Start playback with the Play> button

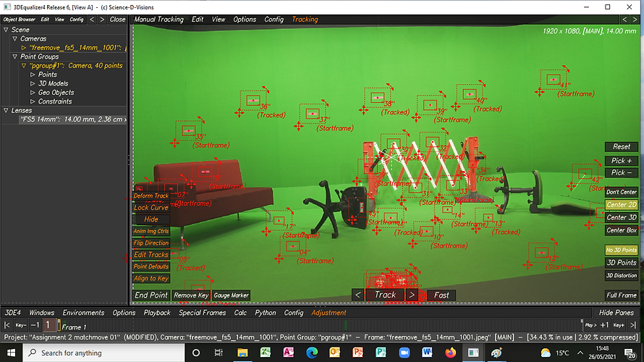click(590, 325)
